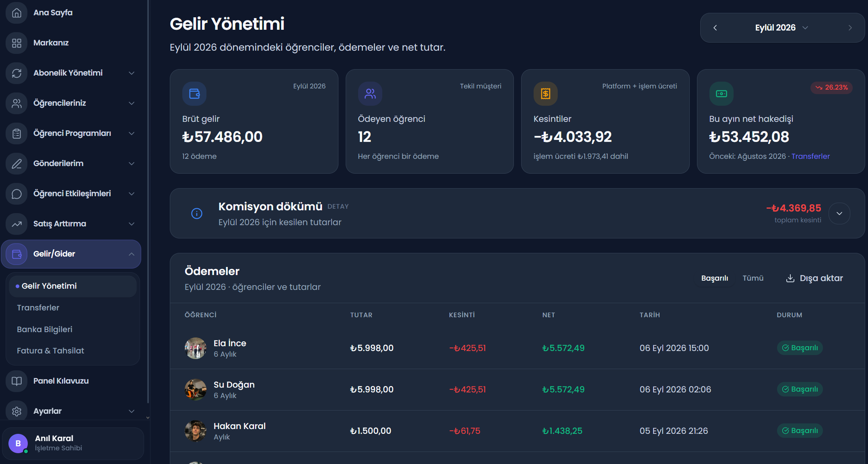Viewport: 868px width, 464px height.
Task: Open Ana Sayfa home icon
Action: (x=16, y=13)
